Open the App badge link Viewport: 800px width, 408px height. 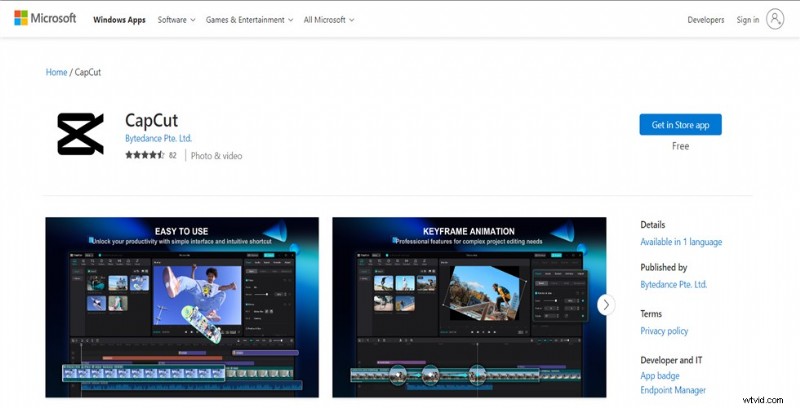click(x=660, y=376)
